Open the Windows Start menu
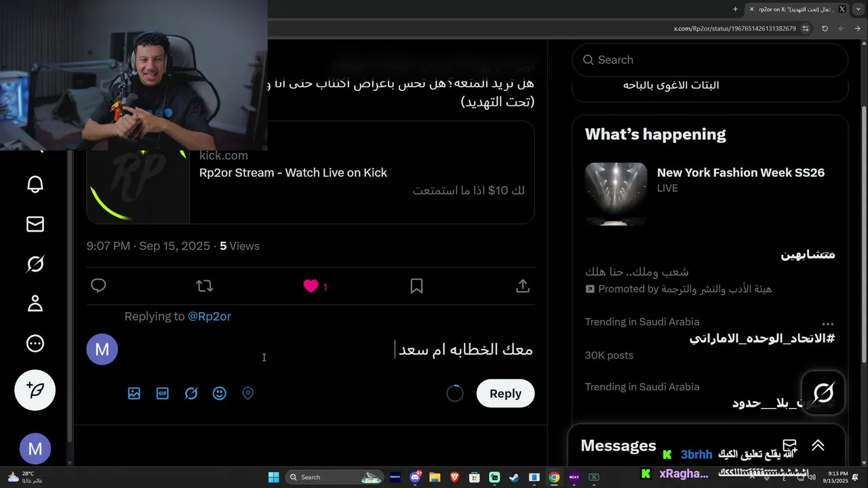The width and height of the screenshot is (868, 488). (x=273, y=477)
